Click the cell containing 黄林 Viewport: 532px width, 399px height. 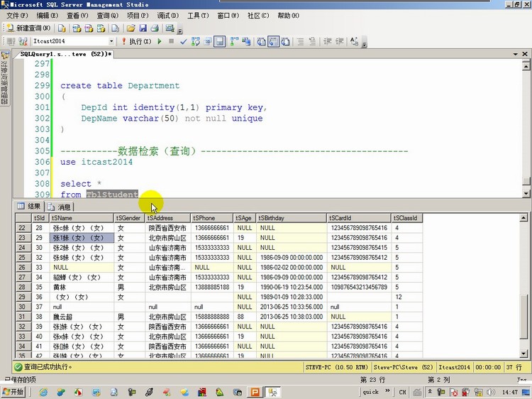tap(82, 288)
